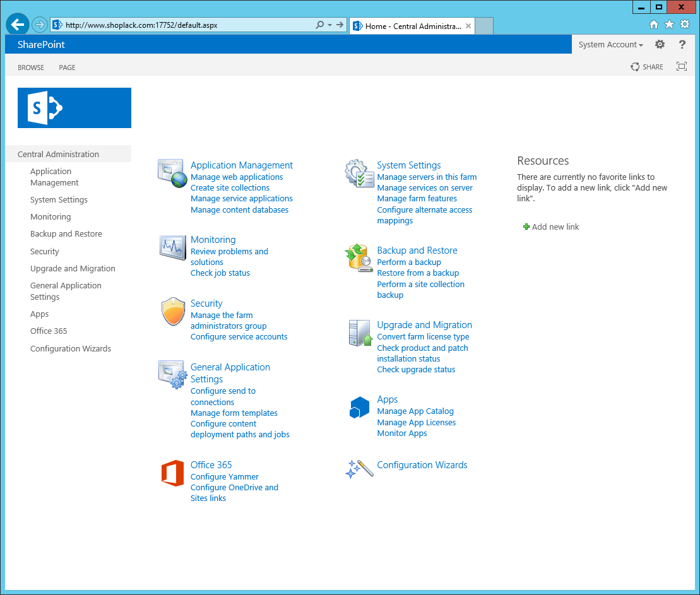Open Apps in left navigation
The image size is (700, 595).
pos(39,314)
